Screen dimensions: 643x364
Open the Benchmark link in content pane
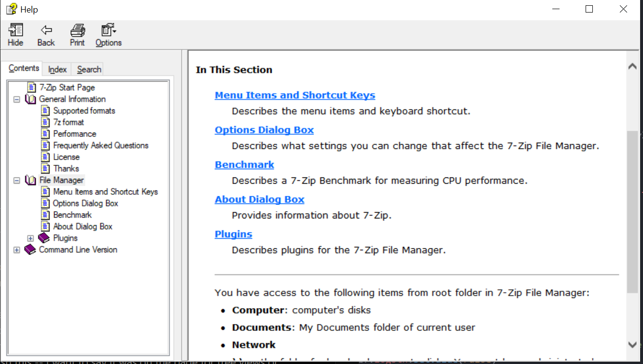pos(245,165)
